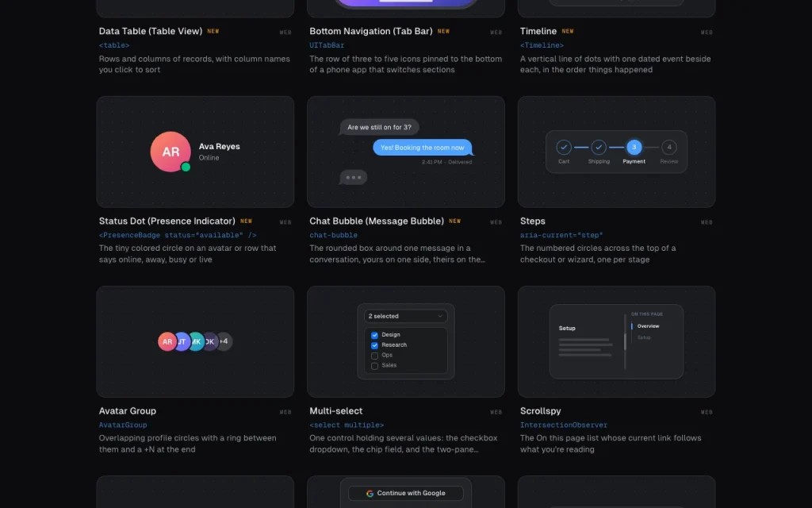Click the '<PresenceBadge status="available" />' code text

[x=178, y=235]
